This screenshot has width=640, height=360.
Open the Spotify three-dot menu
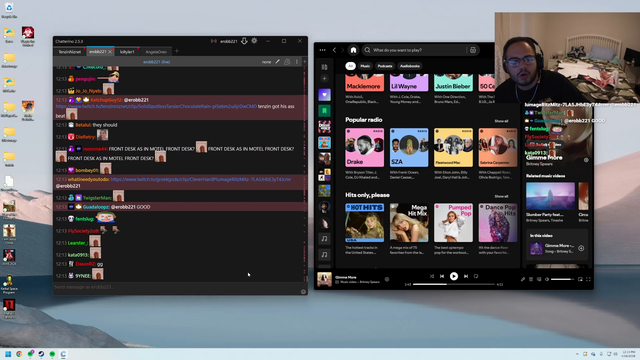point(322,50)
